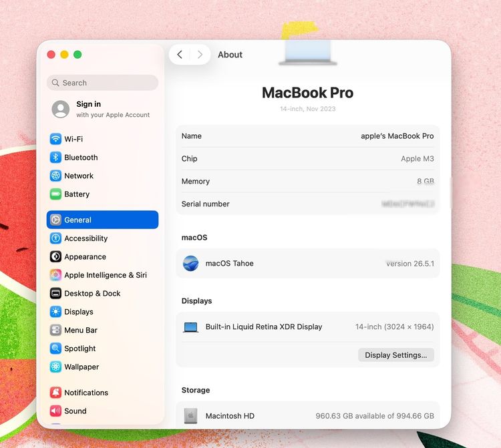Click Built-in Liquid Retina XDR Display label

pyautogui.click(x=264, y=326)
